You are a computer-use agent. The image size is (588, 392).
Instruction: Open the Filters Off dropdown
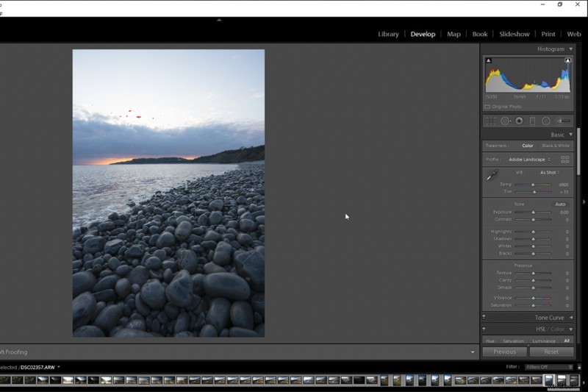point(548,367)
